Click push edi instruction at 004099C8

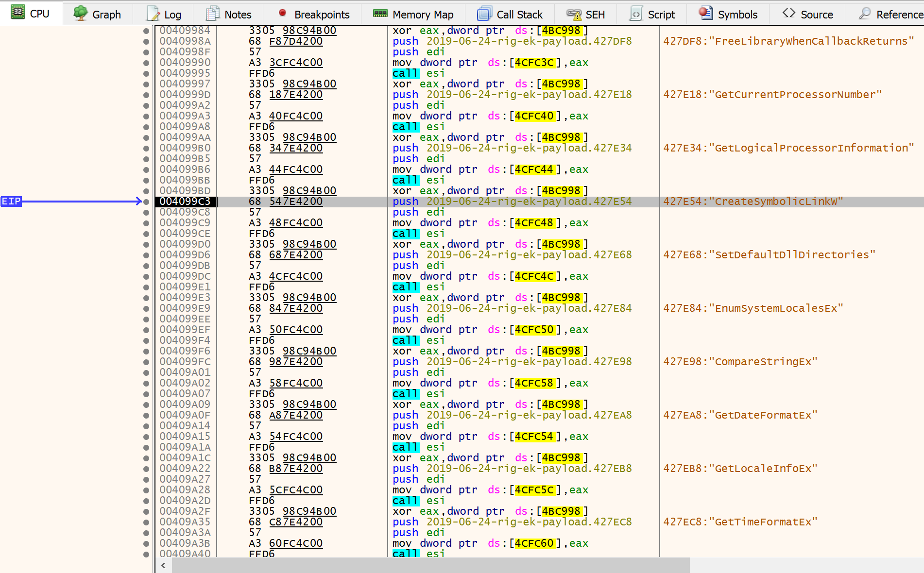point(418,212)
